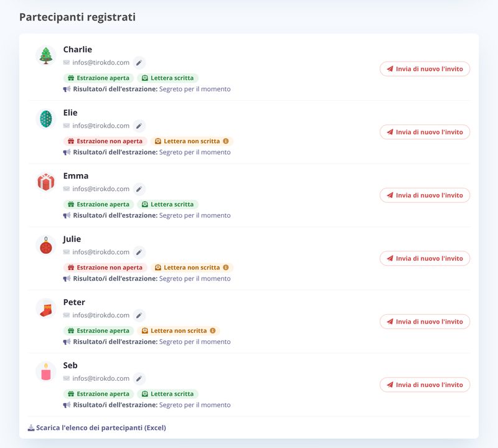Open the pencil editor for Julie's email
The height and width of the screenshot is (448, 498).
[139, 253]
